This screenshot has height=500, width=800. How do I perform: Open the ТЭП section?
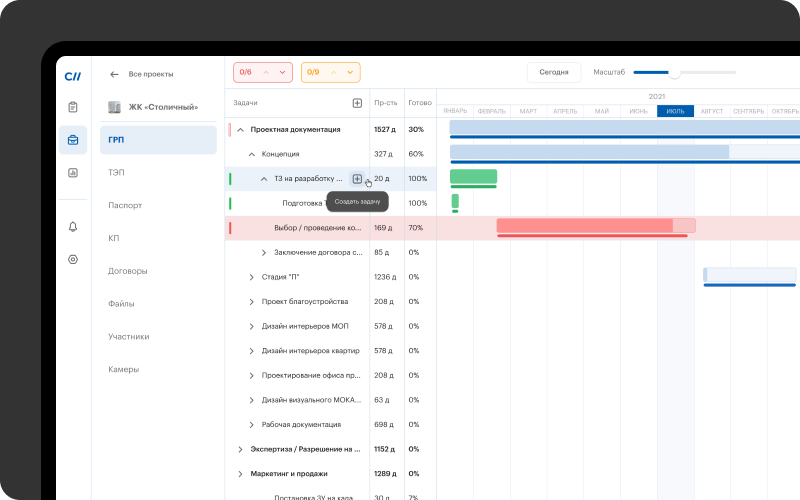pos(116,172)
